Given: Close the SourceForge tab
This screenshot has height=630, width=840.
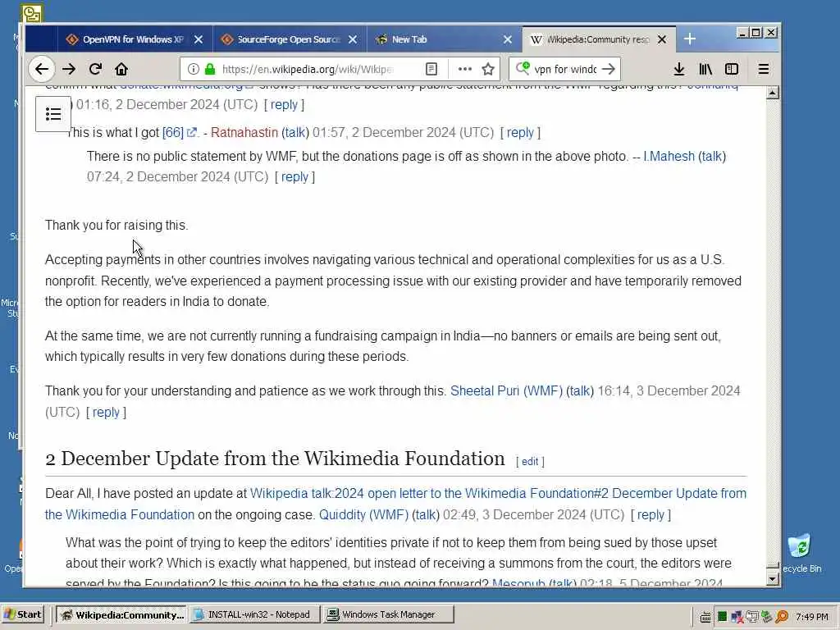Looking at the screenshot, I should [x=353, y=39].
